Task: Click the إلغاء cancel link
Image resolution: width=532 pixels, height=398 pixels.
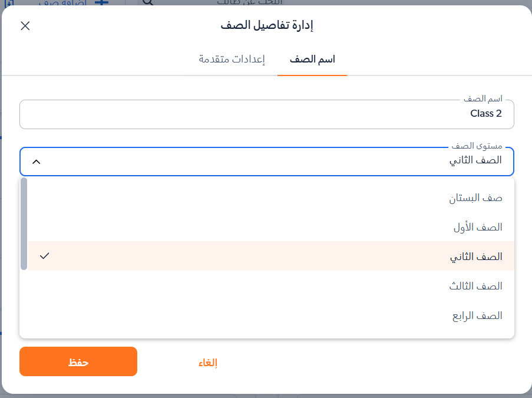Action: tap(208, 362)
